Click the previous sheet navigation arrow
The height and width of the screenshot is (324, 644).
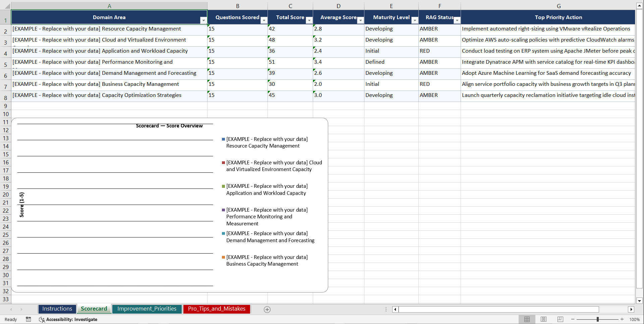click(x=11, y=309)
